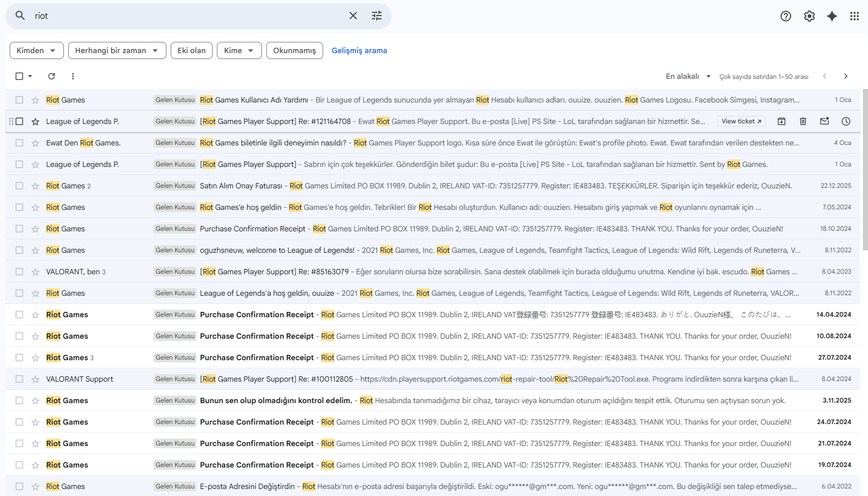Click the 21.07.2024 date of the receipt email
Viewport: 868px width, 496px height.
834,443
